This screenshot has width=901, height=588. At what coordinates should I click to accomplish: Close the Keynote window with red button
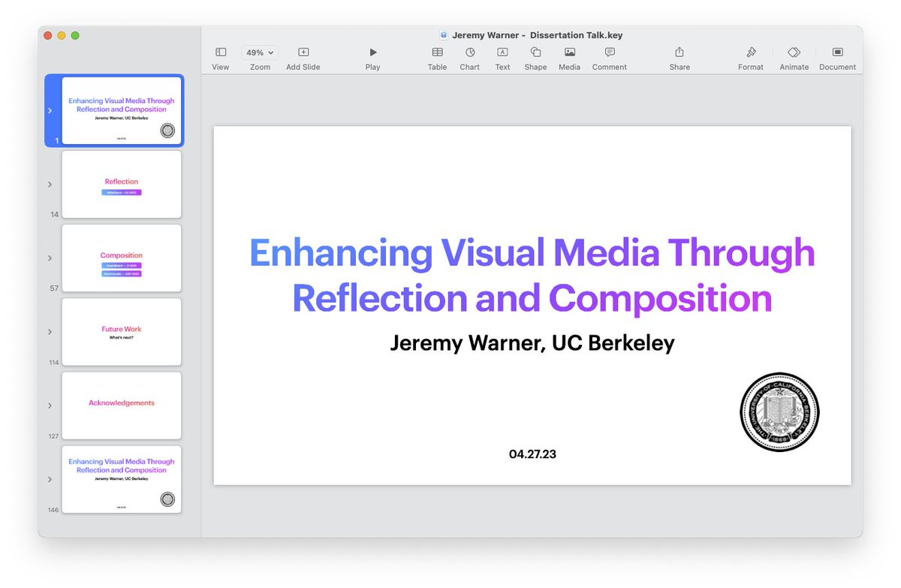48,35
